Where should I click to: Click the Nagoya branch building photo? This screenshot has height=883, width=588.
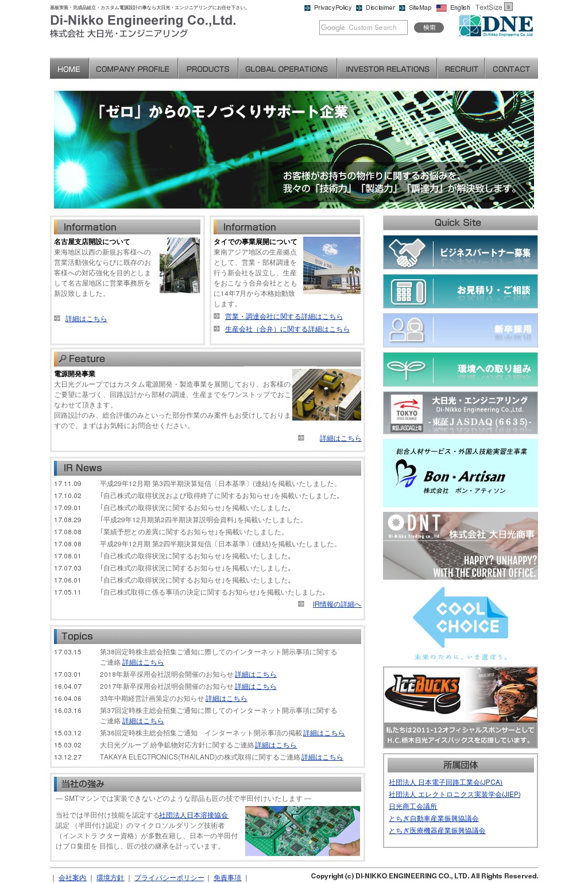pos(180,265)
